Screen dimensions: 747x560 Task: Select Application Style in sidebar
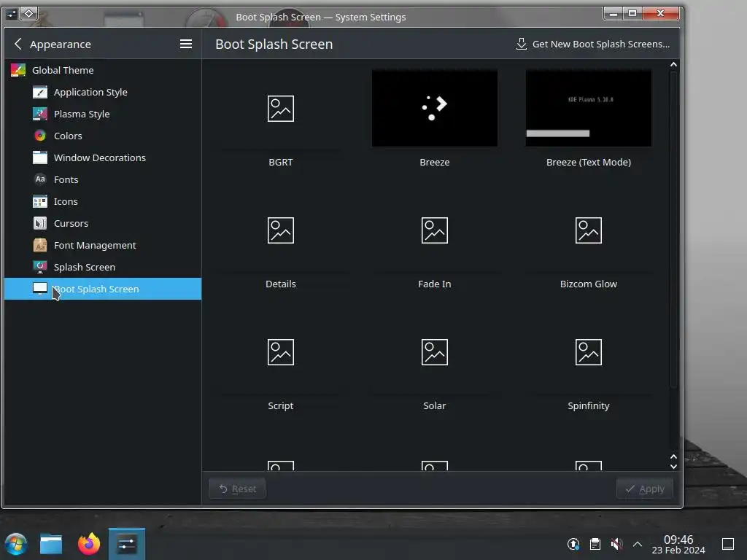[x=102, y=92]
